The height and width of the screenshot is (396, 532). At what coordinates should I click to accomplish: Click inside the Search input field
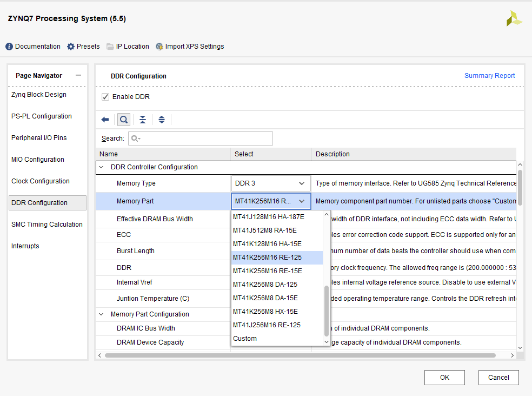pyautogui.click(x=201, y=138)
